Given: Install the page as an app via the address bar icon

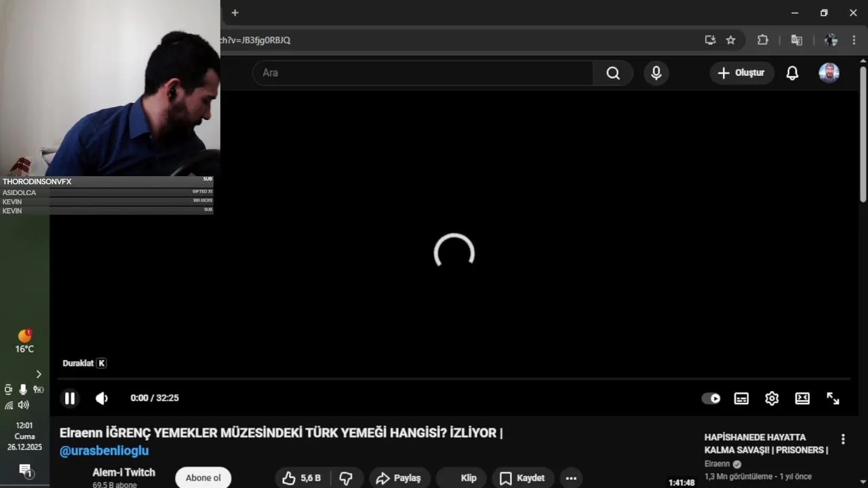Looking at the screenshot, I should pos(710,40).
